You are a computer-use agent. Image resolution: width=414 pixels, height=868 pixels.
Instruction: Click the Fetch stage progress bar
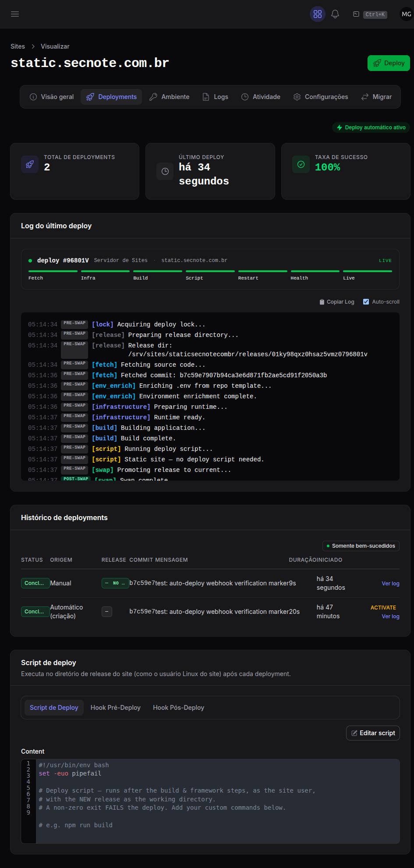click(x=53, y=271)
